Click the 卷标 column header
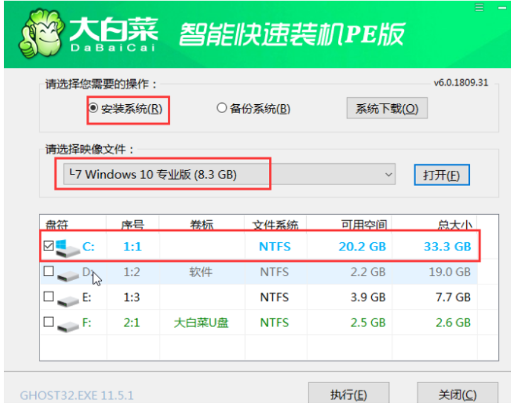The image size is (514, 420). pos(202,225)
